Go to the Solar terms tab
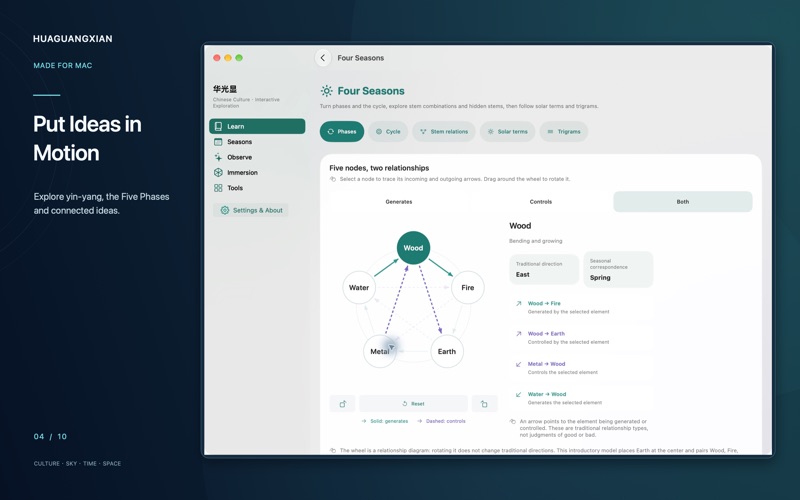The height and width of the screenshot is (500, 800). (507, 132)
